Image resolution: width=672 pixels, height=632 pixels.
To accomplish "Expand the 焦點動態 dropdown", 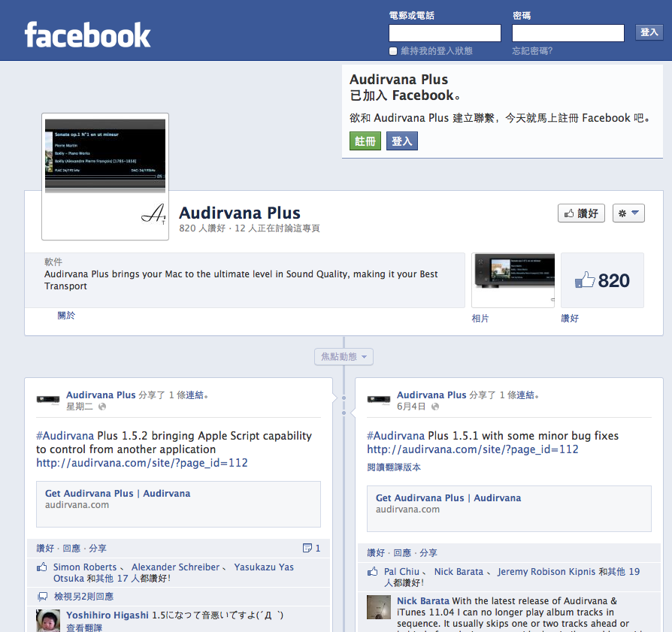I will pyautogui.click(x=344, y=357).
